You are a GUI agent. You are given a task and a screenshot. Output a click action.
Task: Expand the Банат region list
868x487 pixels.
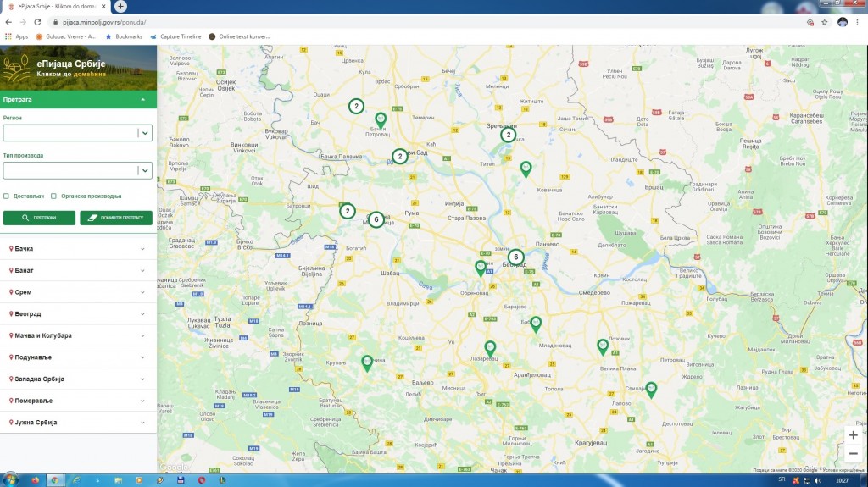pos(78,270)
